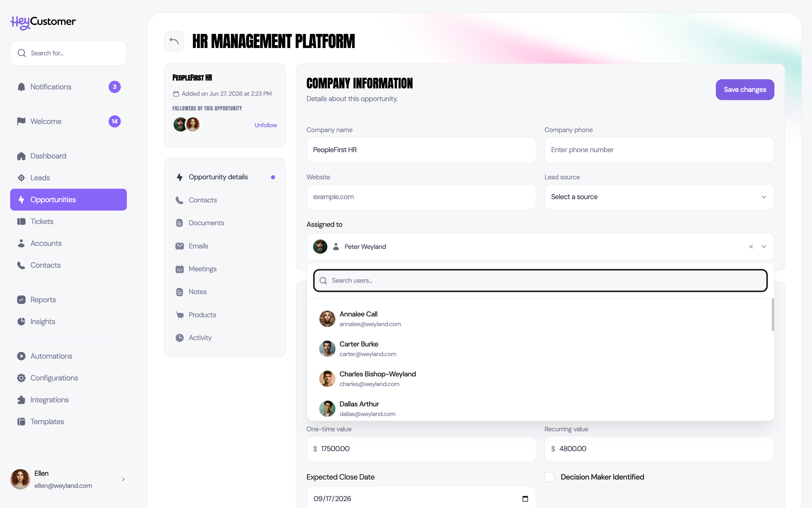Screen dimensions: 812x508
Task: Click the Configurations gear icon
Action: point(21,378)
